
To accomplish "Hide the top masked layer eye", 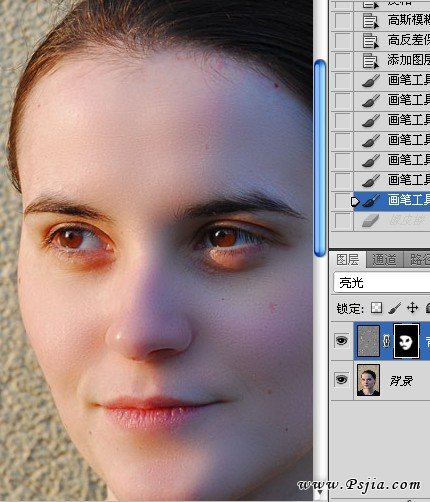I will [342, 340].
